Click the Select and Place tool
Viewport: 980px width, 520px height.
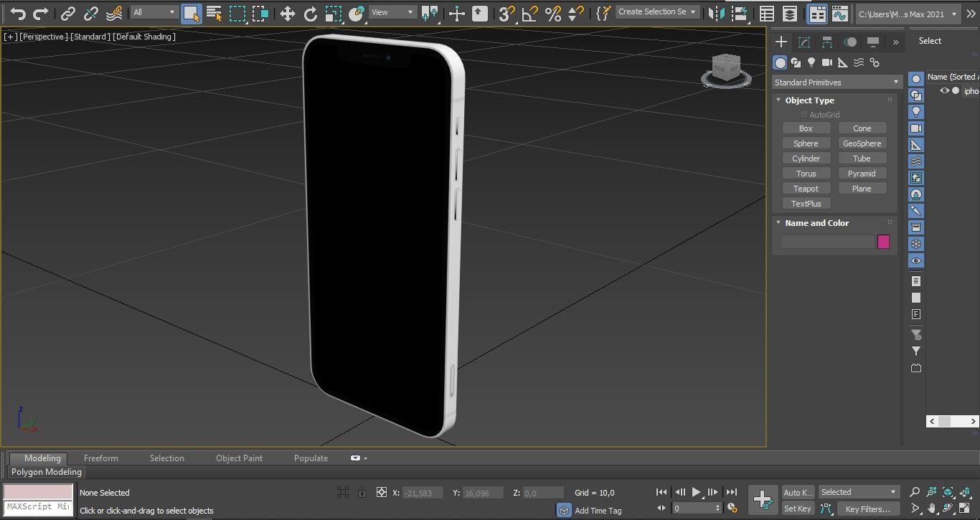tap(356, 13)
